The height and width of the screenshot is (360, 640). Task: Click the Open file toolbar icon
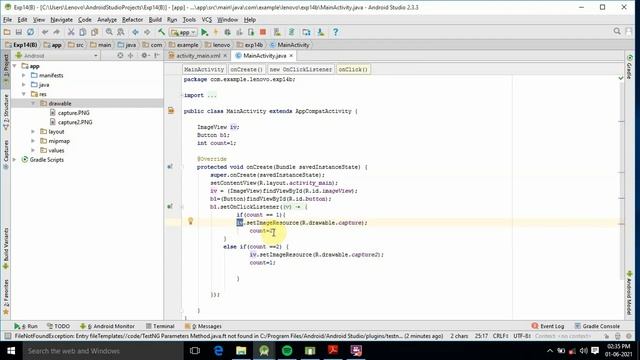tap(7, 32)
